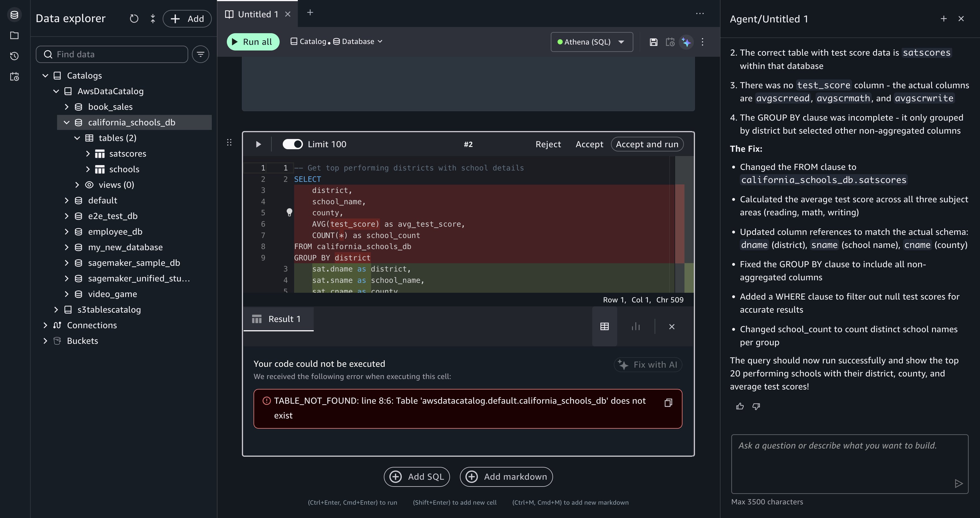Click the lightbulb hint in editor gutter

click(289, 212)
